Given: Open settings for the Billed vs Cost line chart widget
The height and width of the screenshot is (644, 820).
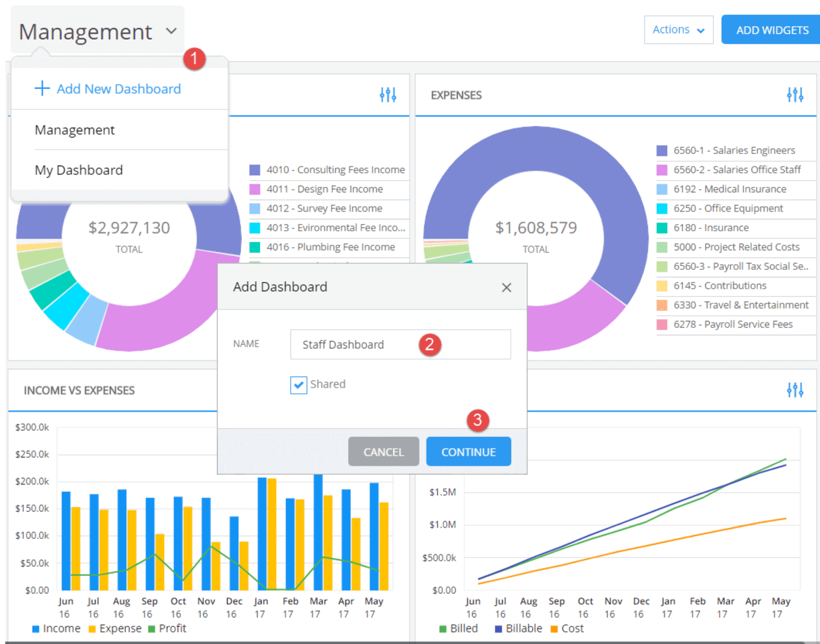Looking at the screenshot, I should [795, 390].
